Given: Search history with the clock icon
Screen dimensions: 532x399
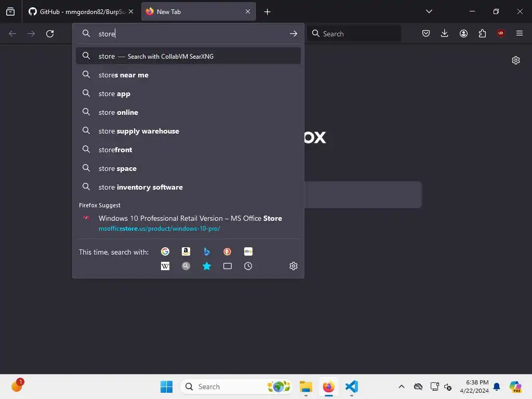Looking at the screenshot, I should pos(248,266).
